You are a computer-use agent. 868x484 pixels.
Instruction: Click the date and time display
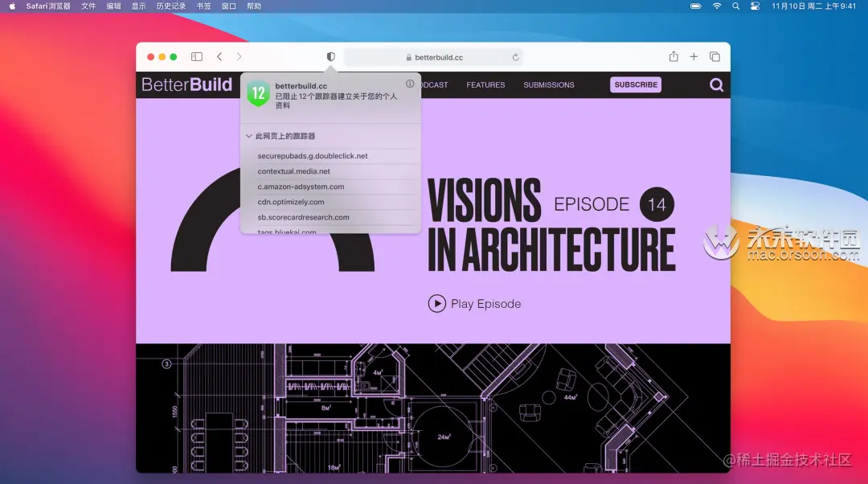[813, 6]
